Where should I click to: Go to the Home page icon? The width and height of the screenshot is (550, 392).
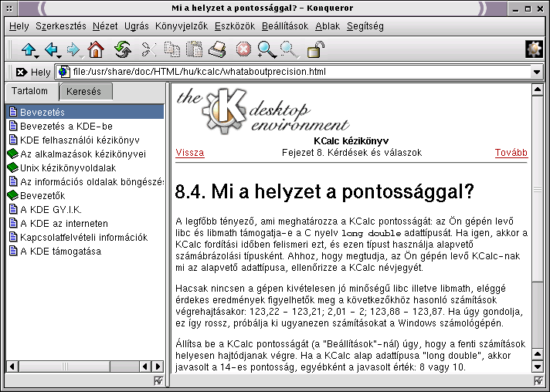(96, 49)
